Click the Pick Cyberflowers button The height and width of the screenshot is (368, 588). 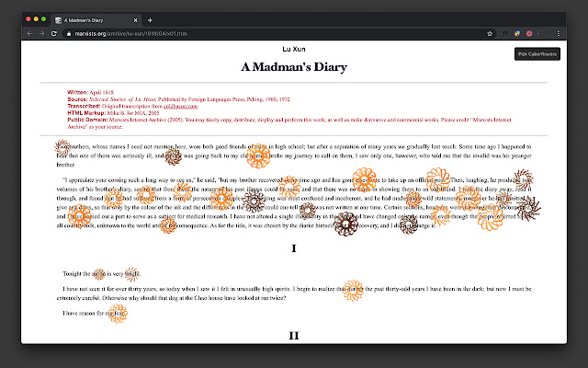click(x=537, y=54)
